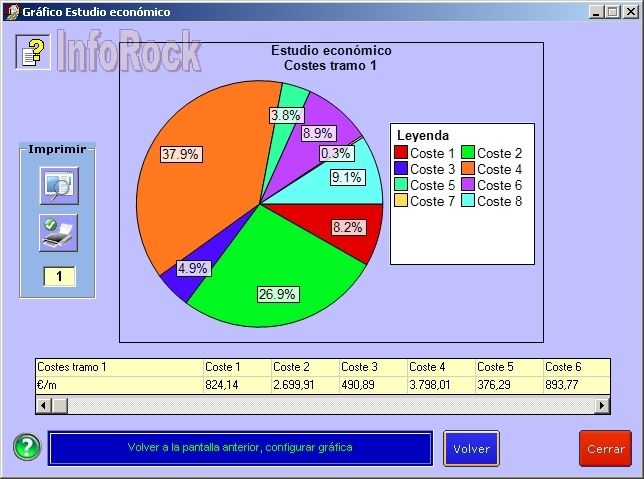Click orange Coste 4 legend swatch

tap(467, 169)
